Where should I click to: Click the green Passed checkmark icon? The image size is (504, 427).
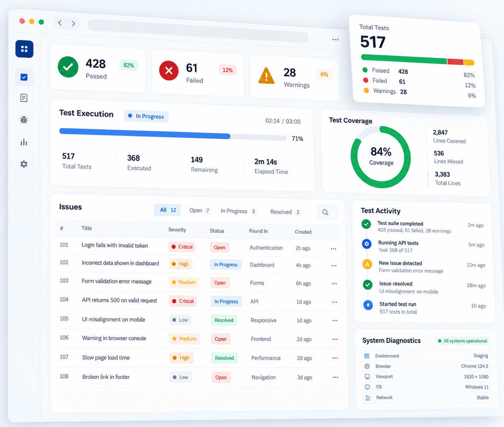68,67
